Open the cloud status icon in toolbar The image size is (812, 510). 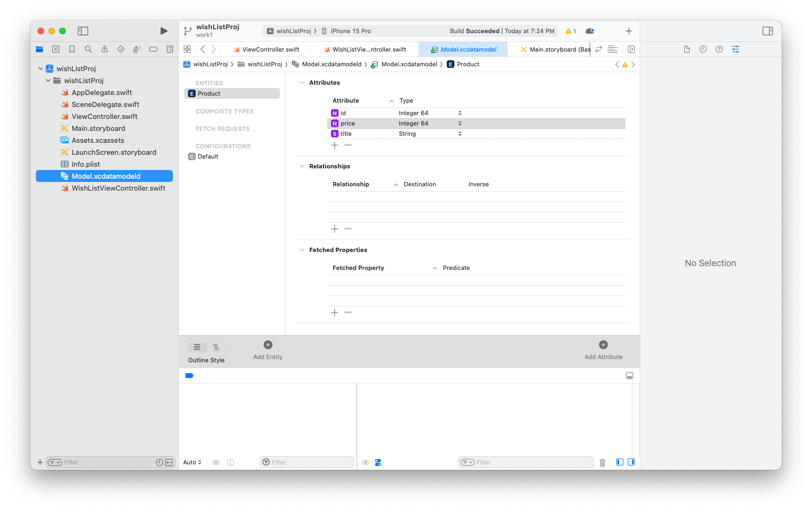590,31
